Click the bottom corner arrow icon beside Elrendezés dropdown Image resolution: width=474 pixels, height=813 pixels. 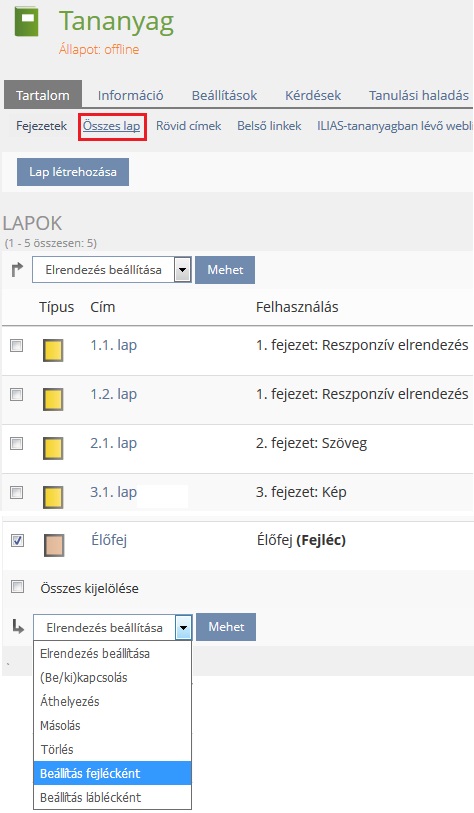19,627
